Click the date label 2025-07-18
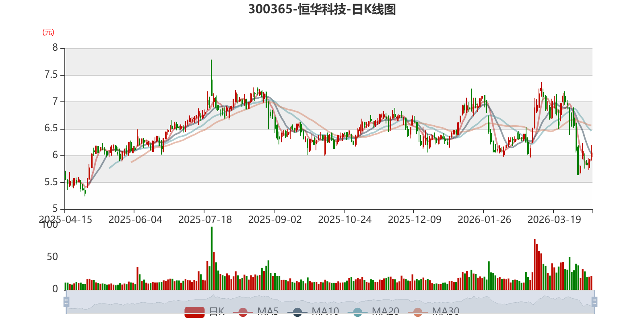The height and width of the screenshot is (322, 644). pyautogui.click(x=205, y=220)
